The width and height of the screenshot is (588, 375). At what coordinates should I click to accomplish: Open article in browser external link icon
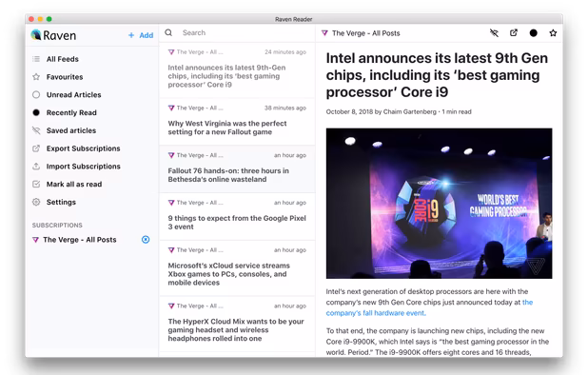(x=514, y=33)
